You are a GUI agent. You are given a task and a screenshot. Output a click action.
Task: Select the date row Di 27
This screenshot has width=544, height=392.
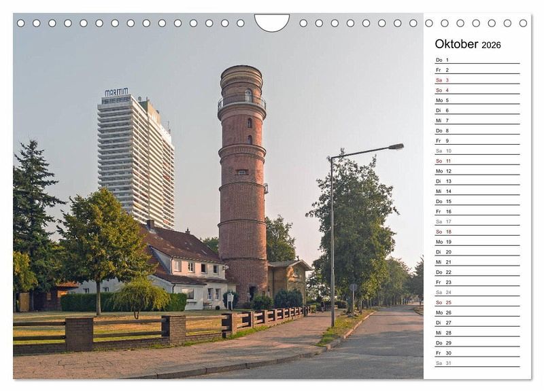pos(477,323)
